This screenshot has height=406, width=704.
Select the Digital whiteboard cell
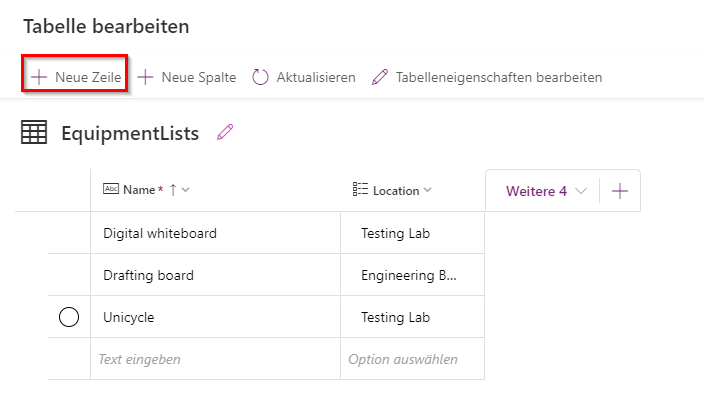tap(160, 233)
